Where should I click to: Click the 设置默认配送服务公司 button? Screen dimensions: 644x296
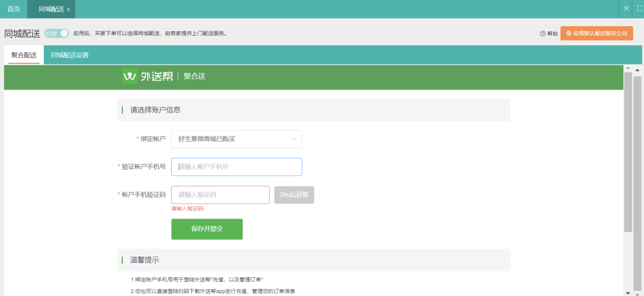[x=597, y=33]
